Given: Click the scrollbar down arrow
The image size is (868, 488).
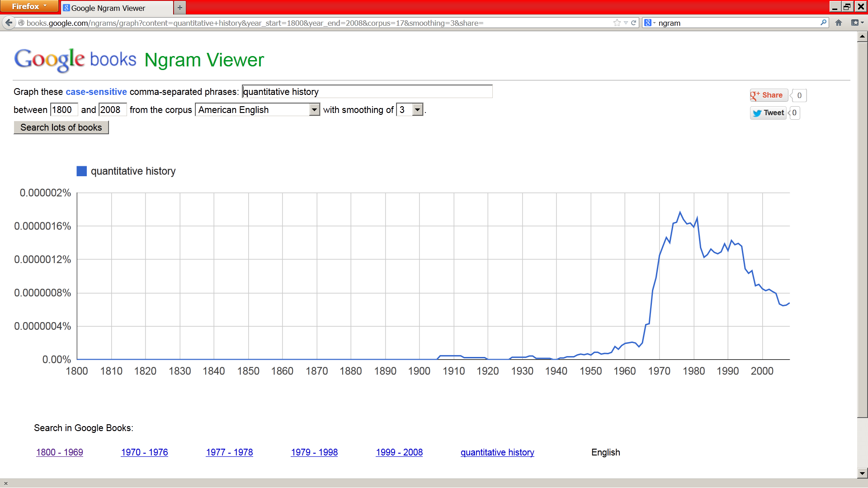Looking at the screenshot, I should pos(862,474).
